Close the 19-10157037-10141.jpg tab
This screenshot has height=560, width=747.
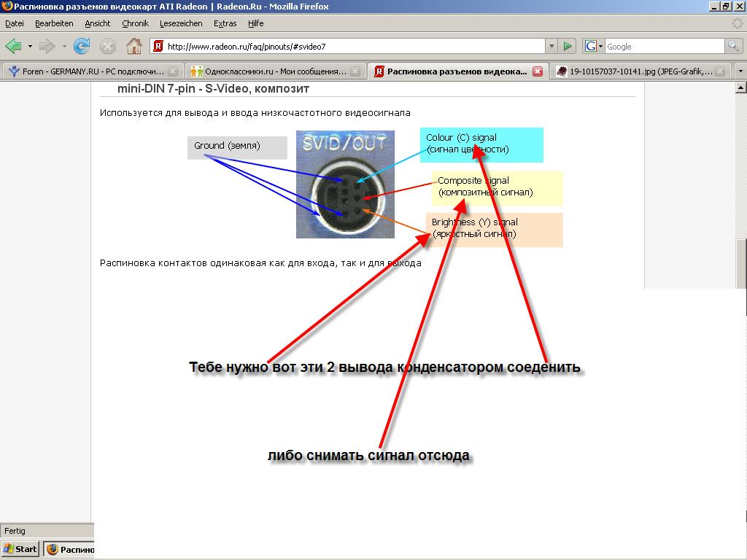(720, 71)
